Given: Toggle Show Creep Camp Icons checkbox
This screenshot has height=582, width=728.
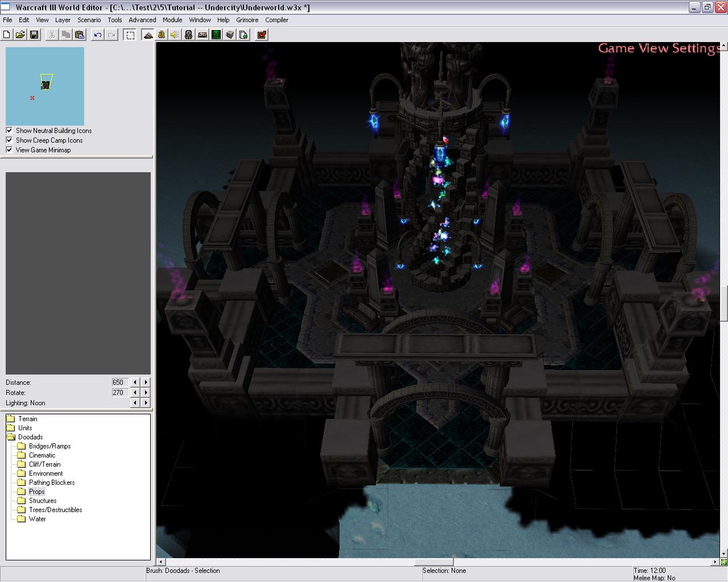Looking at the screenshot, I should pos(10,140).
